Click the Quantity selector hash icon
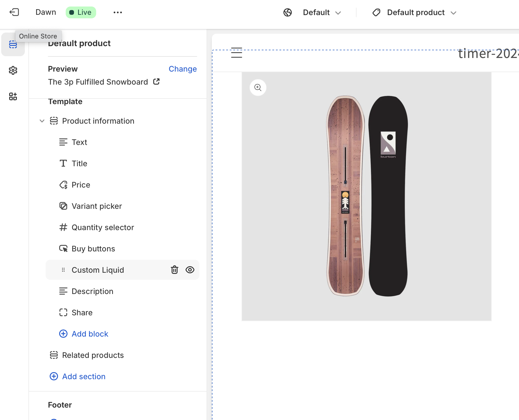The image size is (519, 420). 63,227
